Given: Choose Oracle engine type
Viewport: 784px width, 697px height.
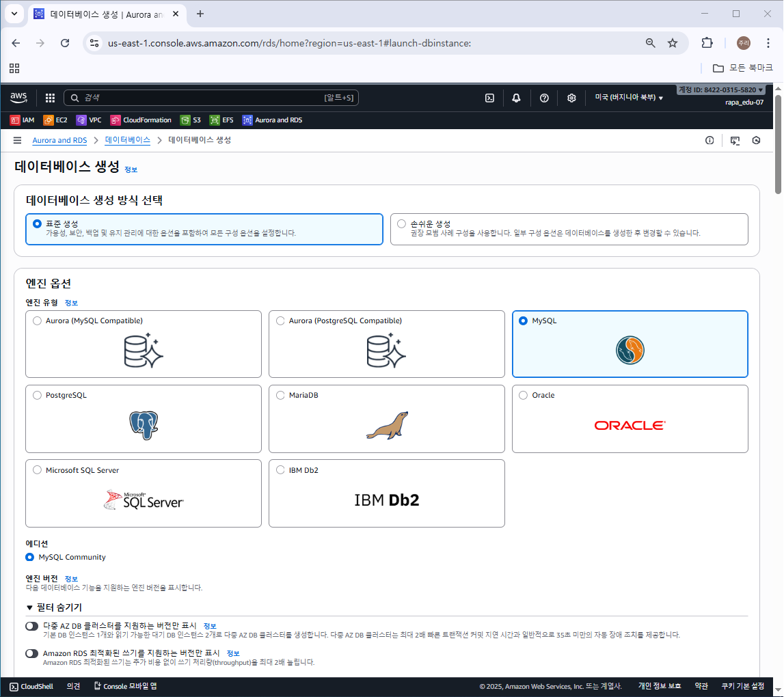Looking at the screenshot, I should pyautogui.click(x=630, y=418).
